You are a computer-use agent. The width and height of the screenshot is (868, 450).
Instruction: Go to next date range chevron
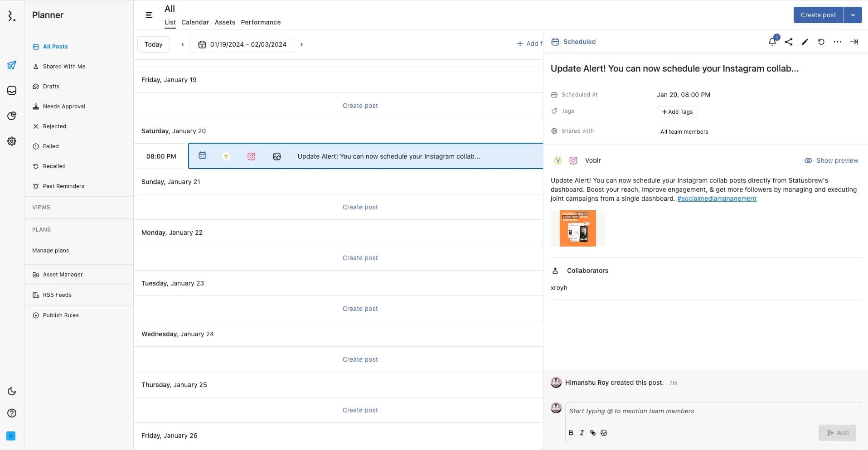coord(301,44)
